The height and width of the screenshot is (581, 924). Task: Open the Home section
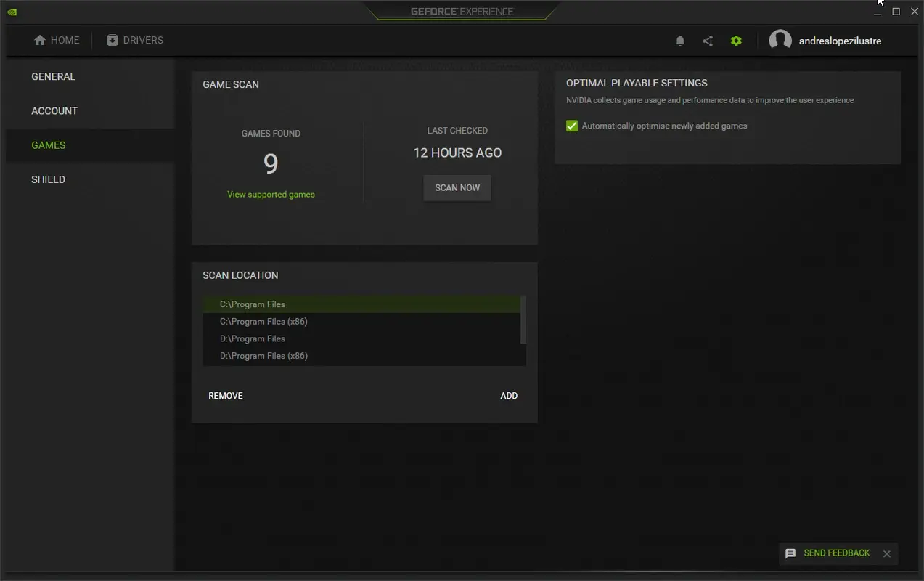tap(57, 40)
